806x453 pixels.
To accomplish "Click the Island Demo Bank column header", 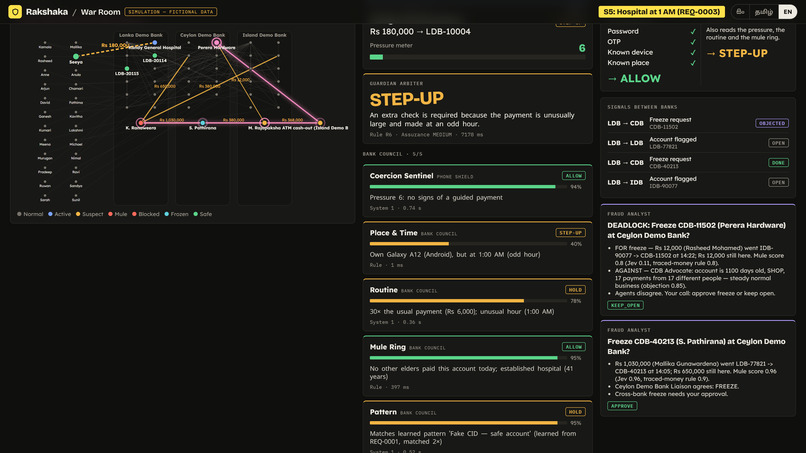I will (x=264, y=35).
